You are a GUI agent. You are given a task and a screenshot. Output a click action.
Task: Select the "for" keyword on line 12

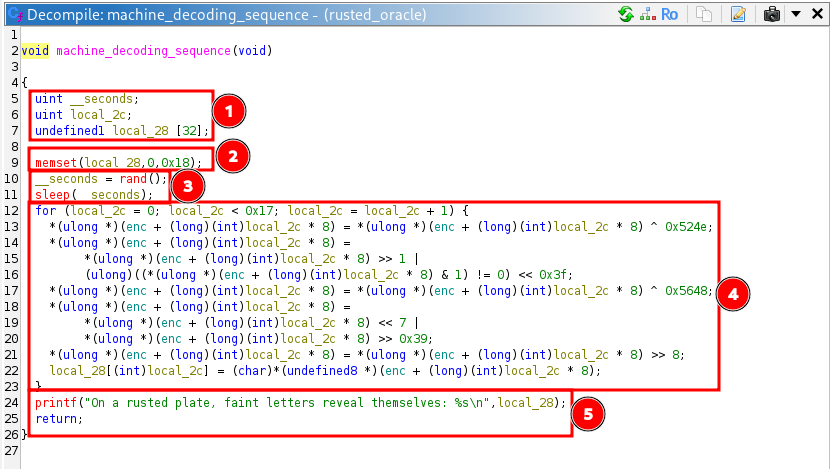[45, 211]
